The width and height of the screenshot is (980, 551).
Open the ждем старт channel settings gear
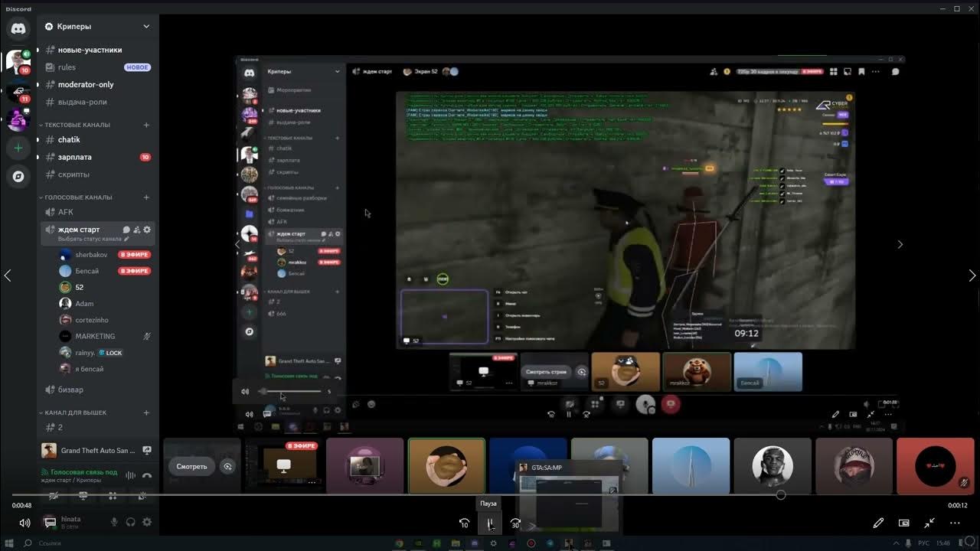(147, 230)
